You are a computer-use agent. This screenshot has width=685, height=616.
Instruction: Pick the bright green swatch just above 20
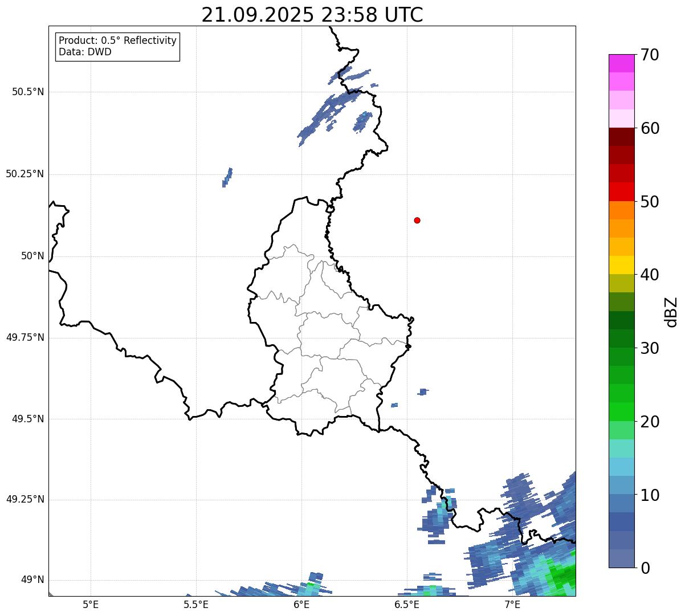tap(621, 411)
